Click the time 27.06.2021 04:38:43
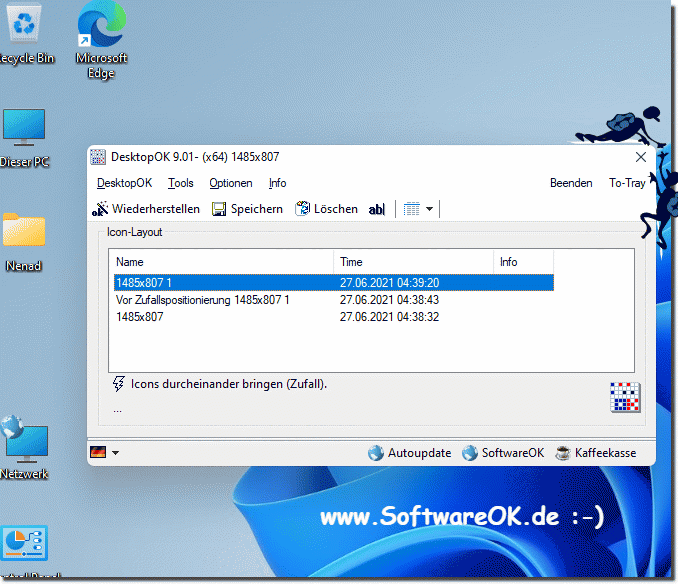The height and width of the screenshot is (584, 678). click(x=389, y=300)
